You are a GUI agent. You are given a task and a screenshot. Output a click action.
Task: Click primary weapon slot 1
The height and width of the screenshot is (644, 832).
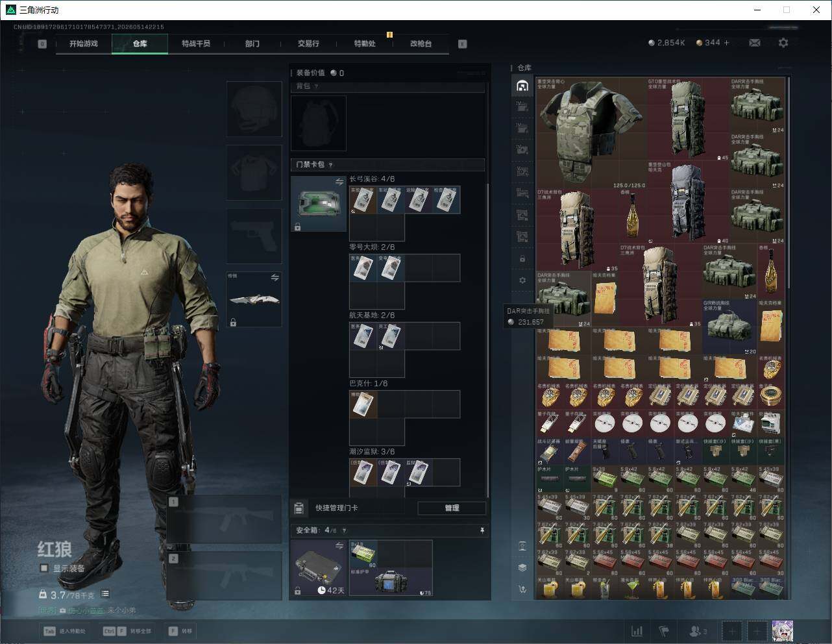coord(225,519)
